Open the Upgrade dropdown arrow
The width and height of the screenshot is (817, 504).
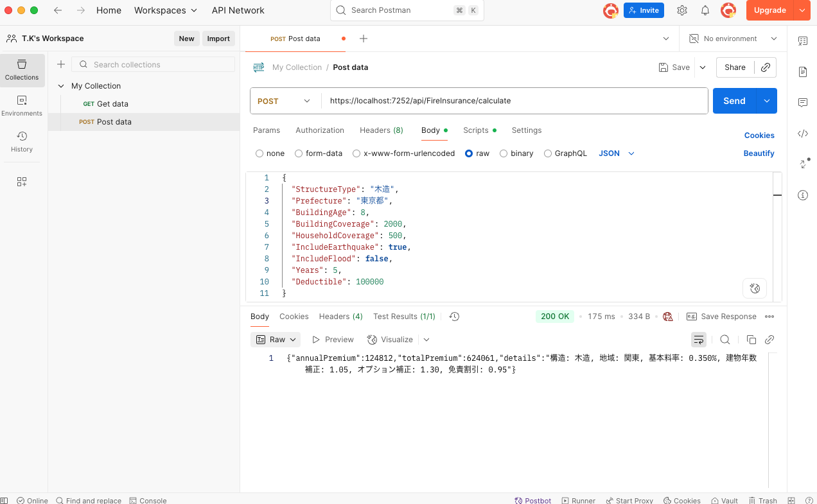pyautogui.click(x=802, y=10)
